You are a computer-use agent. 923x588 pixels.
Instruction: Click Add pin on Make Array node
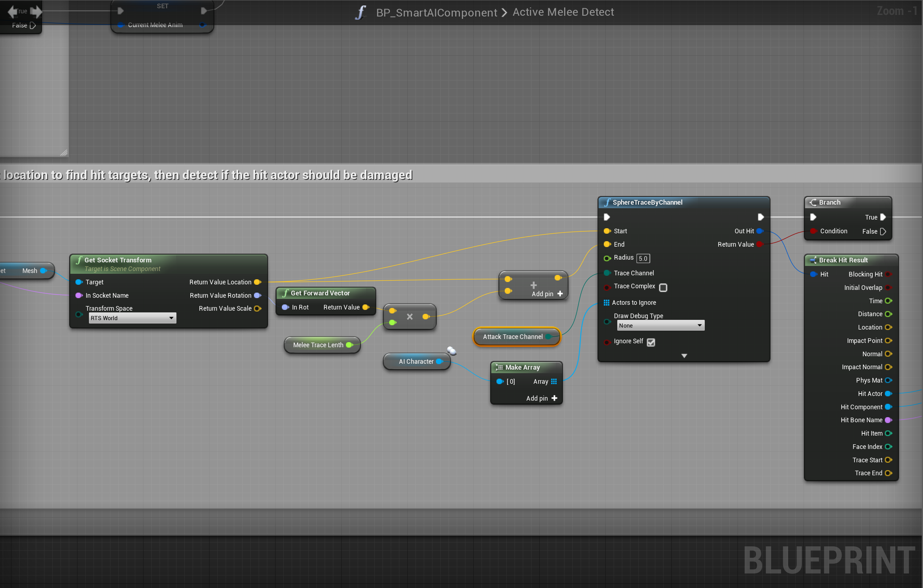[542, 398]
